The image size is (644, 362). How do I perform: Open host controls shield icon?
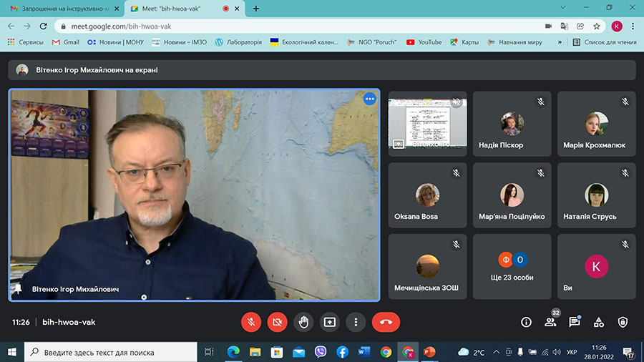pos(623,322)
